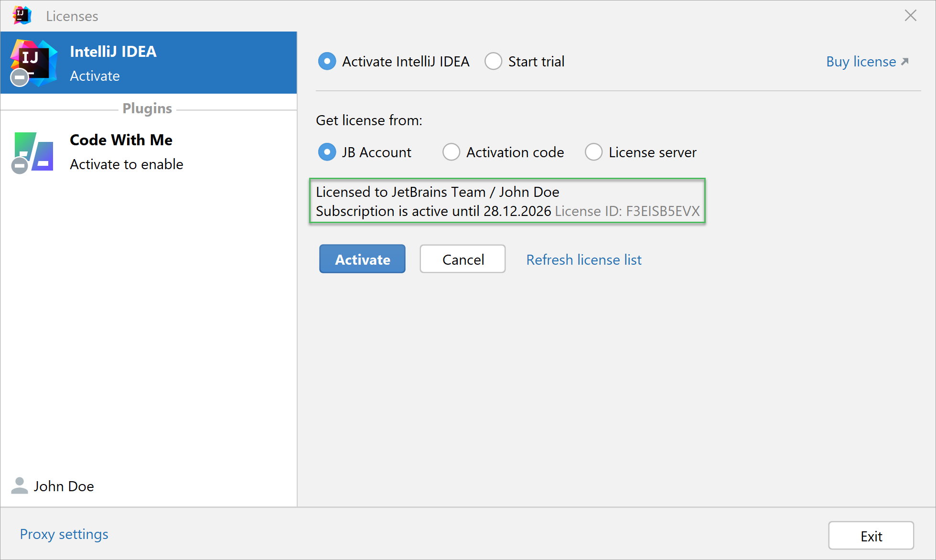936x560 pixels.
Task: Click the Code With Me plugin icon
Action: pyautogui.click(x=34, y=152)
